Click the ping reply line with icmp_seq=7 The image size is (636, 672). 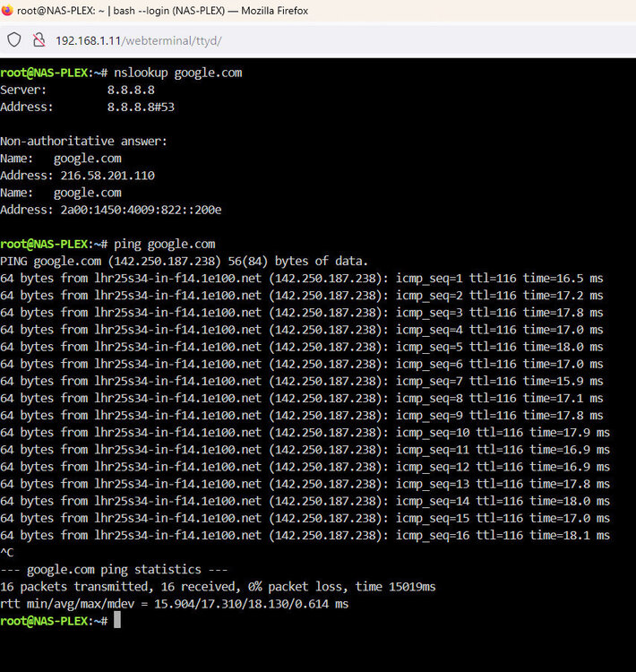(302, 382)
